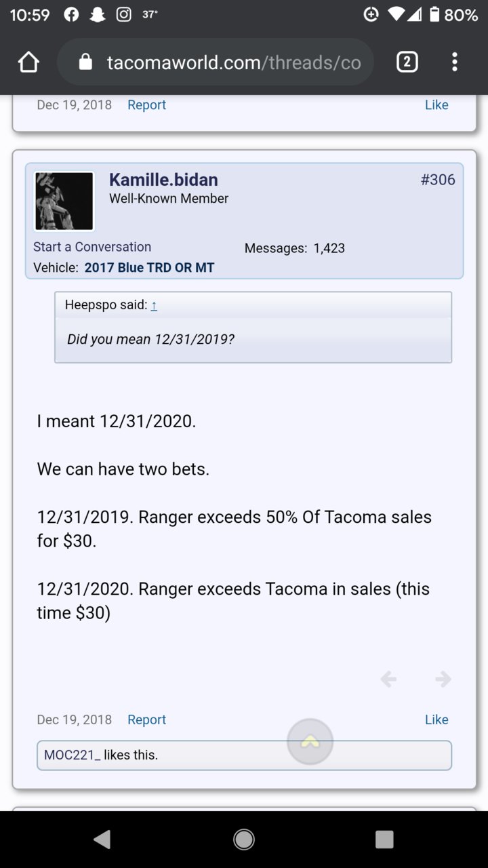Like Kamille.bidan's post dated Dec 19
The image size is (488, 868).
click(x=436, y=719)
